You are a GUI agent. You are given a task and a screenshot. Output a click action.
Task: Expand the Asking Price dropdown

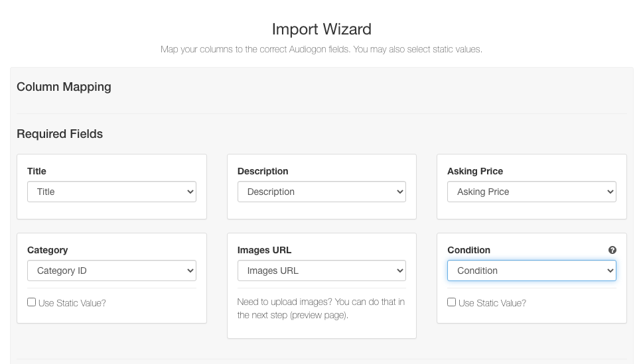(532, 192)
